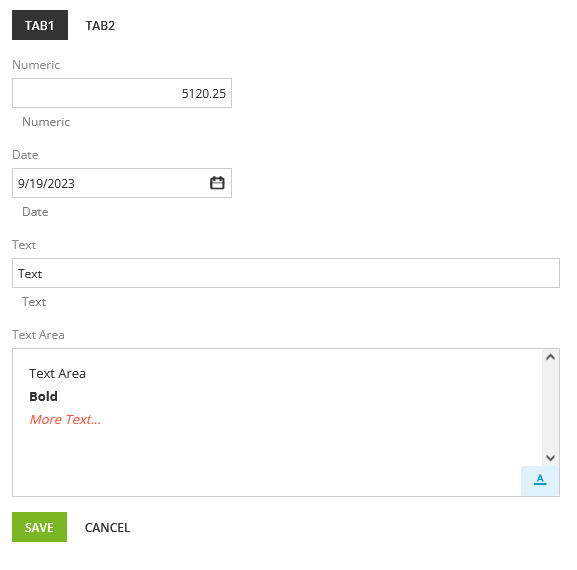Click inside the single-line Text input
The image size is (577, 570).
point(286,273)
